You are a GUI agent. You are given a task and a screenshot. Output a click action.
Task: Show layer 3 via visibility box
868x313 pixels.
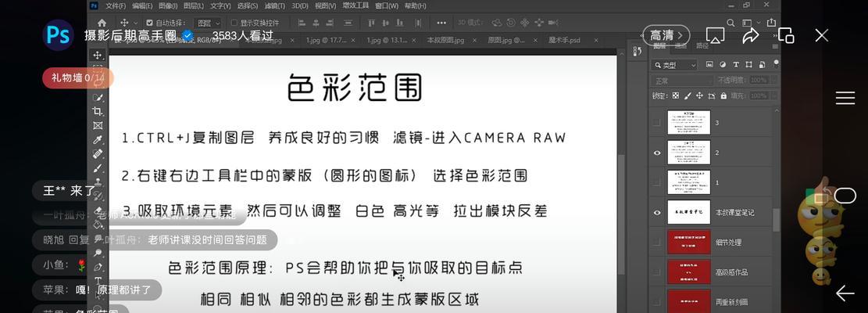[657, 122]
